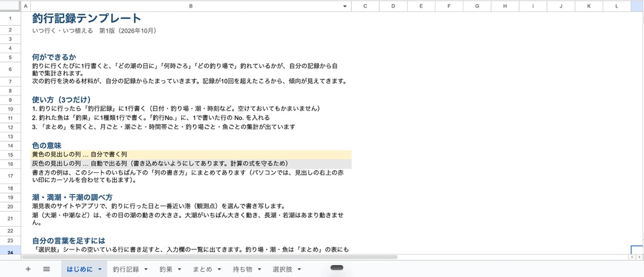Select row 24 header
This screenshot has width=644, height=277.
tap(11, 251)
